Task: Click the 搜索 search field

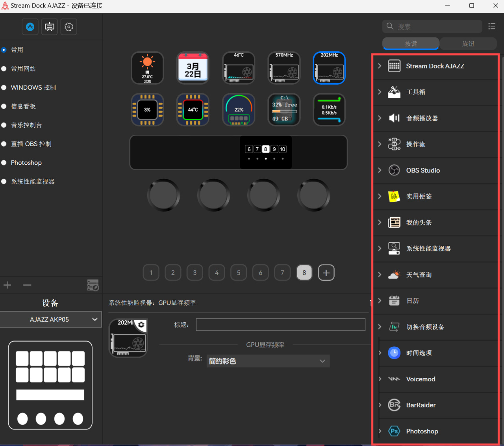Action: click(432, 26)
